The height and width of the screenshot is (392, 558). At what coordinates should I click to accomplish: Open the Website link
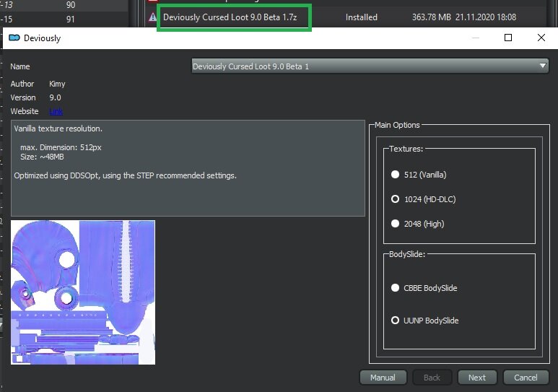[56, 111]
